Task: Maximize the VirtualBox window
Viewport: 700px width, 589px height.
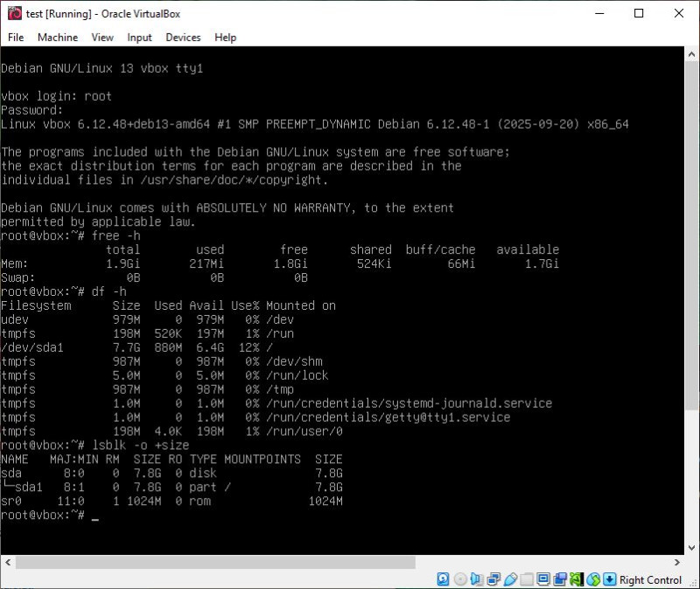Action: [639, 13]
